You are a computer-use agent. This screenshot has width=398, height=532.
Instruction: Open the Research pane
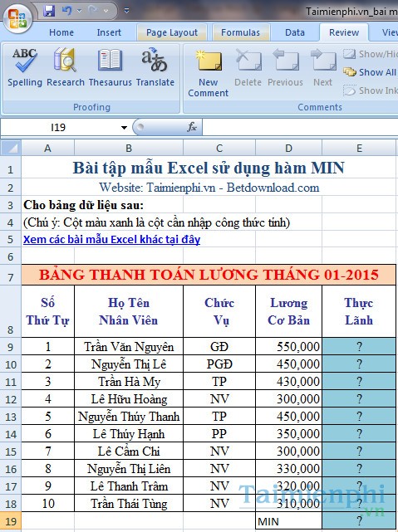pyautogui.click(x=66, y=67)
